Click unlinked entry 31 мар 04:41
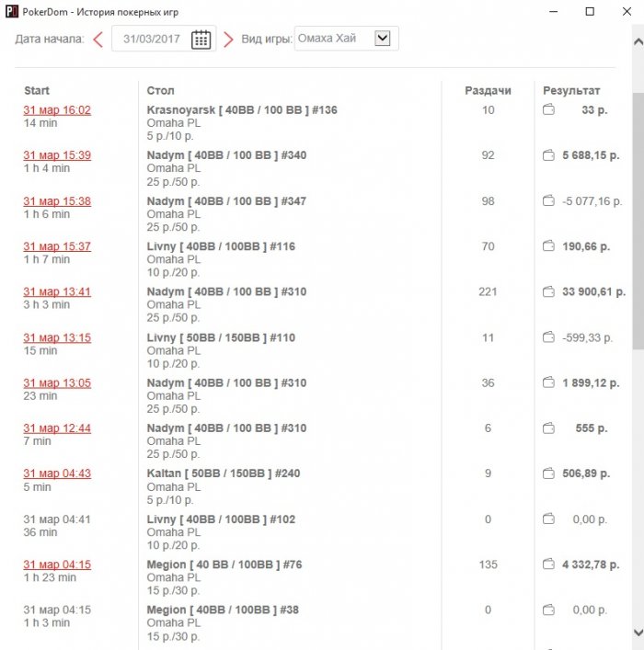The image size is (644, 650). (57, 519)
